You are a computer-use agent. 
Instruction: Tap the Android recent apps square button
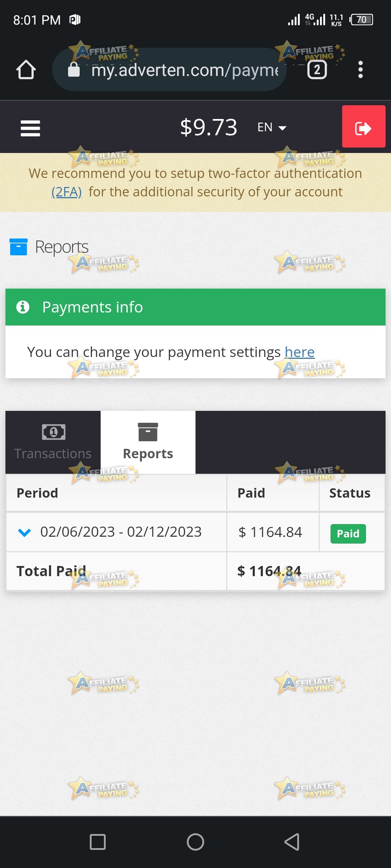pyautogui.click(x=98, y=842)
